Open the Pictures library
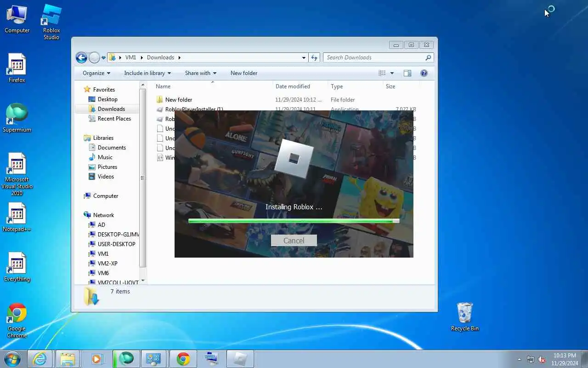Viewport: 588px width, 368px height. (x=107, y=167)
